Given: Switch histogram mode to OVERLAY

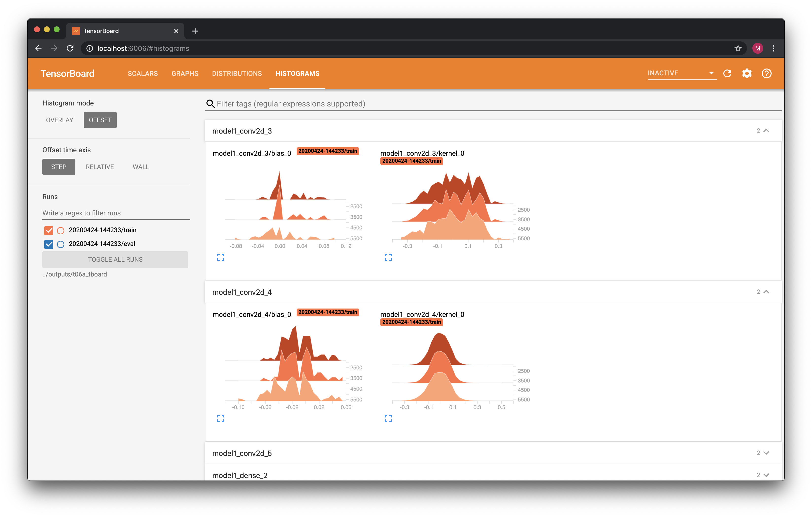Looking at the screenshot, I should [x=60, y=120].
